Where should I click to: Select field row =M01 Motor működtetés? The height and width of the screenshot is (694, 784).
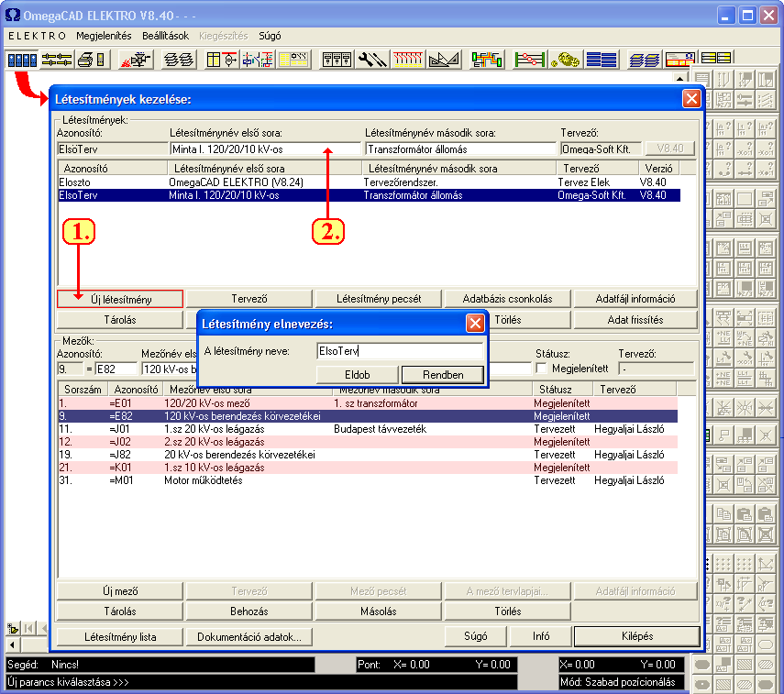[x=368, y=480]
